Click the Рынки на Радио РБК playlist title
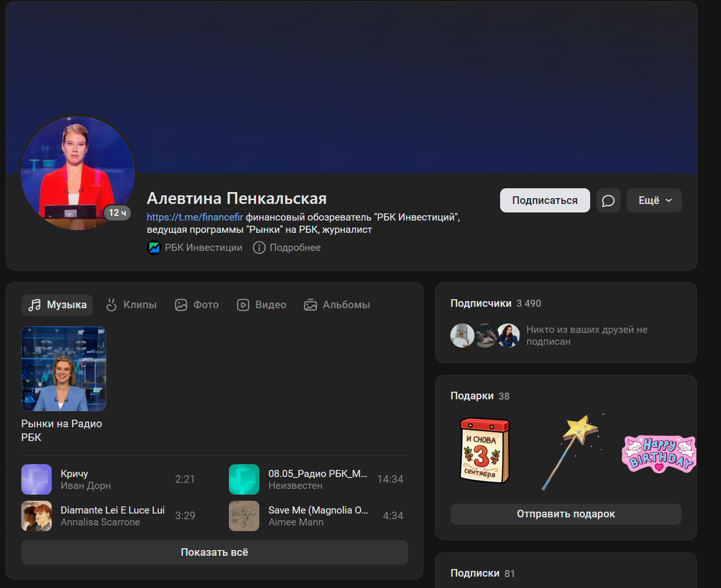721x588 pixels. (x=62, y=431)
